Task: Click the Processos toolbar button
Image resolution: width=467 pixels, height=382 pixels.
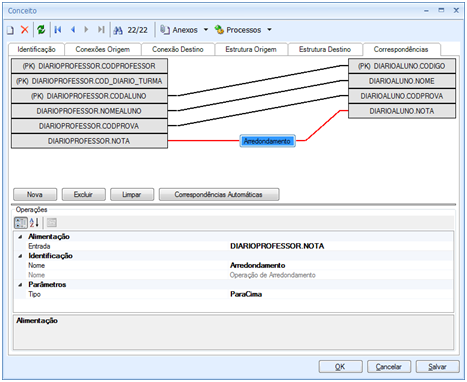Action: 238,30
